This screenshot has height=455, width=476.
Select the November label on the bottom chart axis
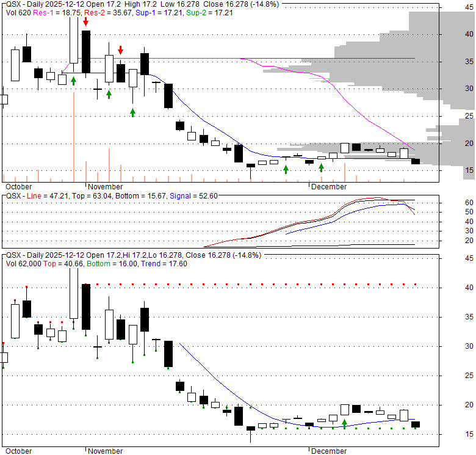click(106, 451)
